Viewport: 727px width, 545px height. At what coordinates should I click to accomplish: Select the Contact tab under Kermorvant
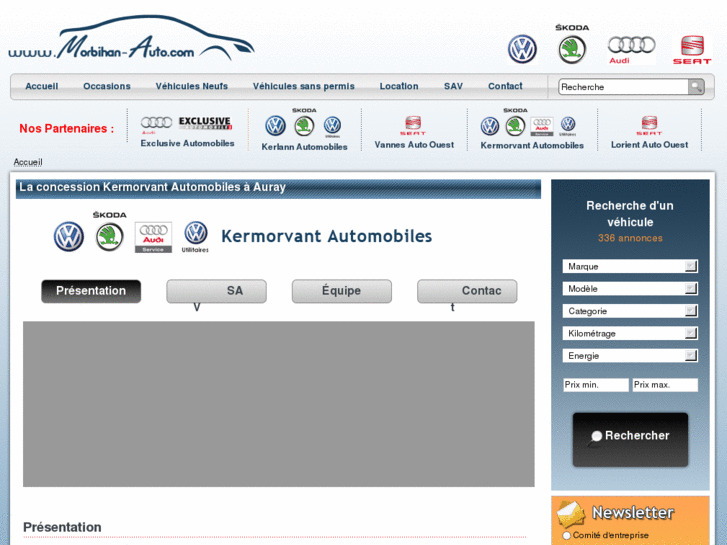467,291
